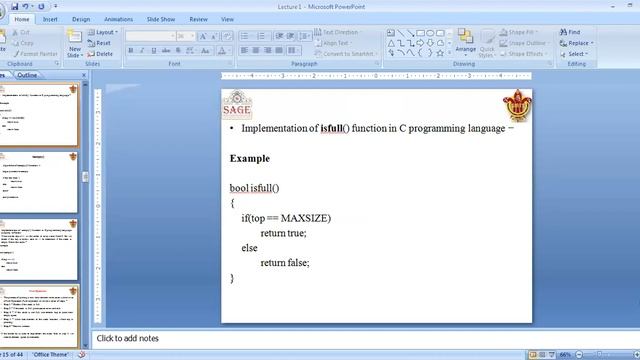Toggle Strikethrough formatting
640x360 pixels.
pyautogui.click(x=166, y=51)
